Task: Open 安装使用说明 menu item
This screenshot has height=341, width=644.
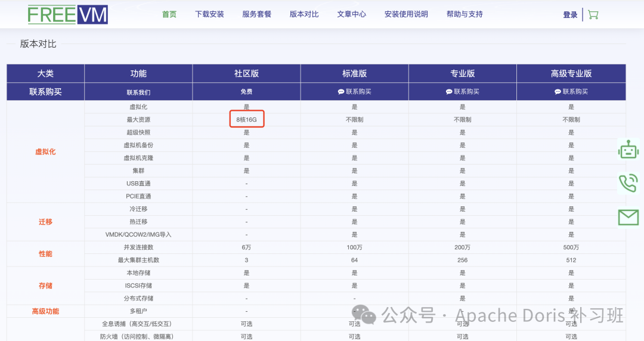Action: click(406, 14)
